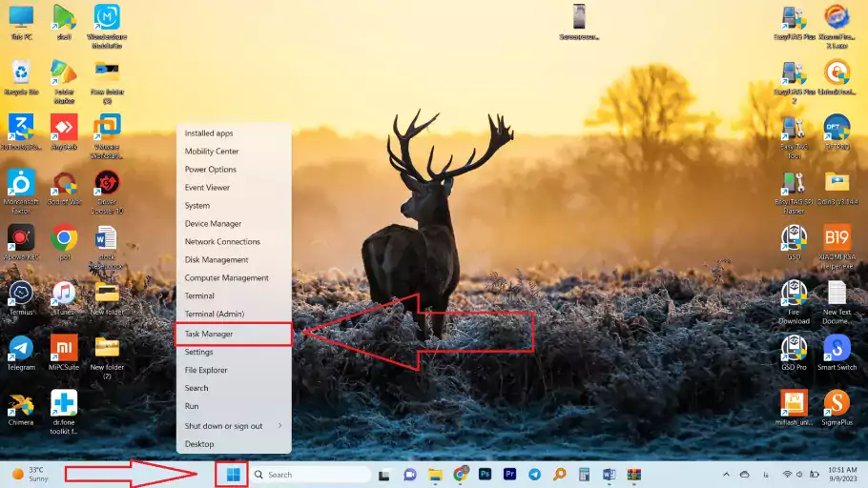Select the Recycle Bin desktop icon
The height and width of the screenshot is (488, 868).
click(x=21, y=74)
